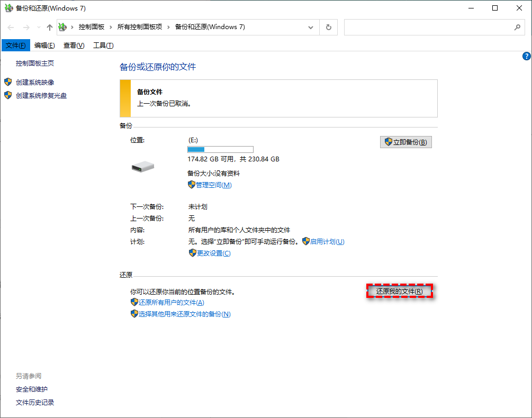Viewport: 532px width, 418px height.
Task: Open the 编辑(E) menu
Action: (44, 46)
